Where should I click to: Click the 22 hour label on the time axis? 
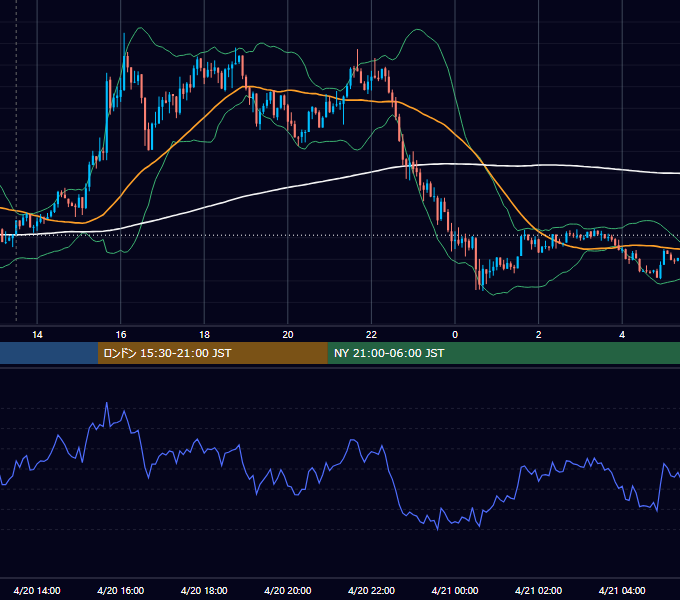tap(371, 335)
